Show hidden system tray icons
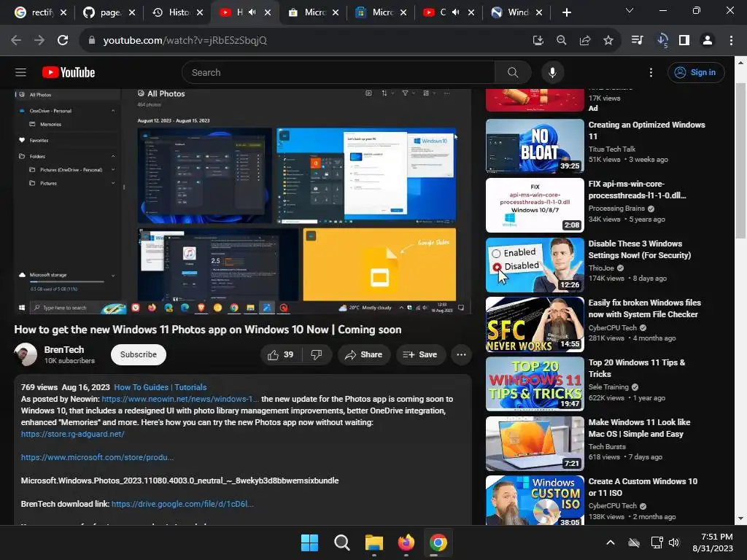The width and height of the screenshot is (747, 560). (611, 542)
